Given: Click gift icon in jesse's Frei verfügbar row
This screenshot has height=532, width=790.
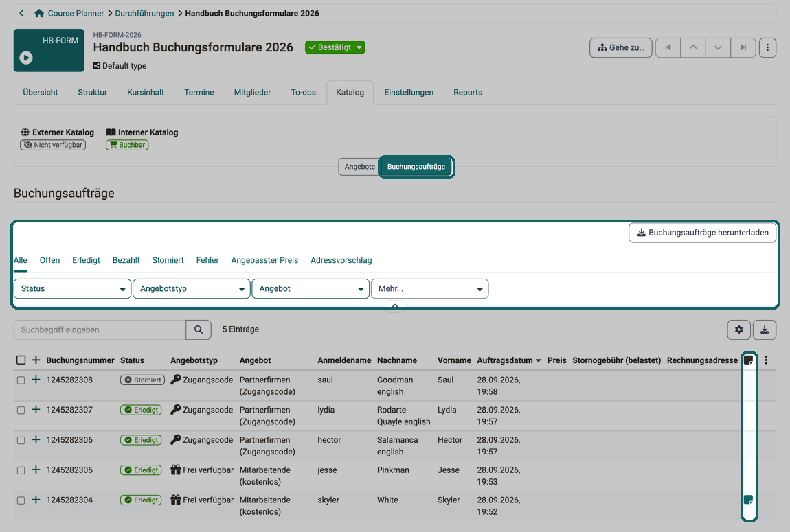Looking at the screenshot, I should coord(175,470).
